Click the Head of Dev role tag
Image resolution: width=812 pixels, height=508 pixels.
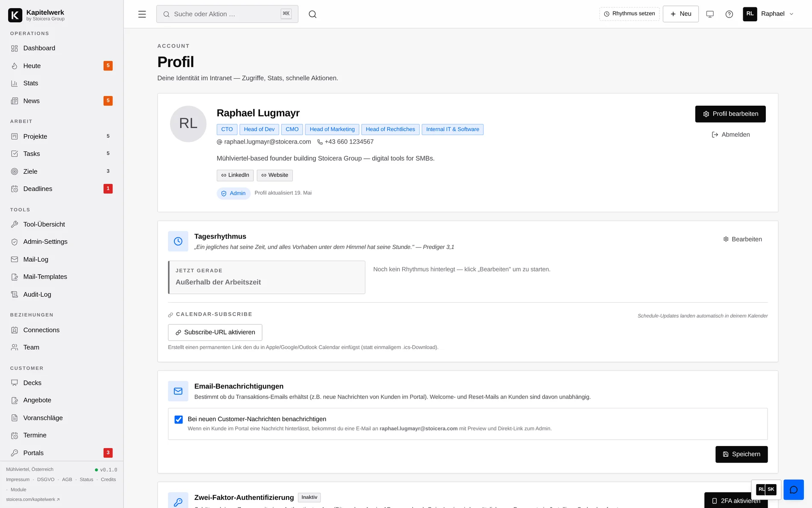(259, 130)
